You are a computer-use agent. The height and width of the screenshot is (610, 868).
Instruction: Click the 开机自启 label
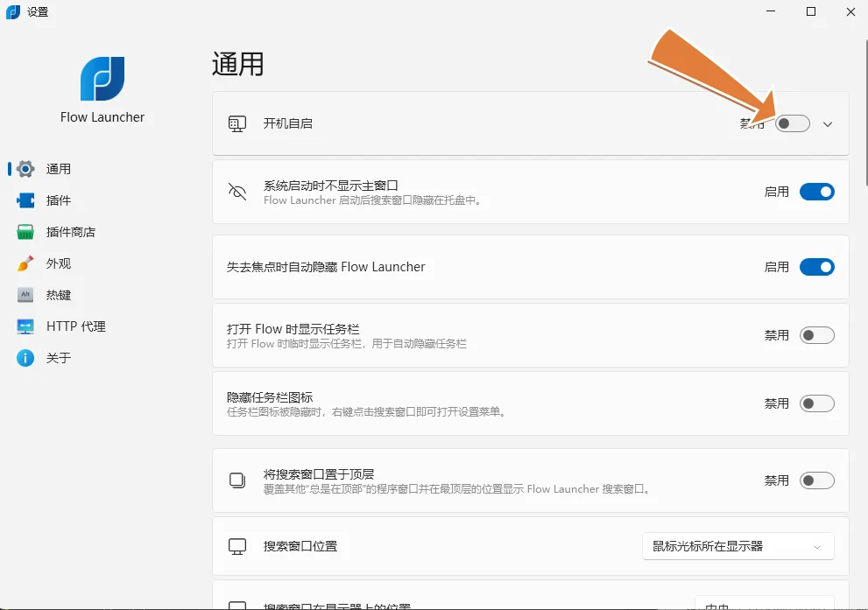pyautogui.click(x=288, y=124)
